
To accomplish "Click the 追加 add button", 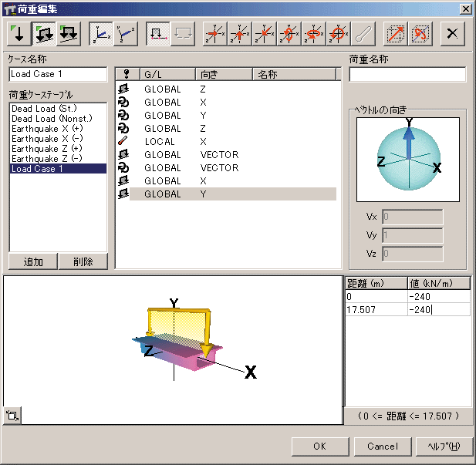I will click(x=33, y=261).
